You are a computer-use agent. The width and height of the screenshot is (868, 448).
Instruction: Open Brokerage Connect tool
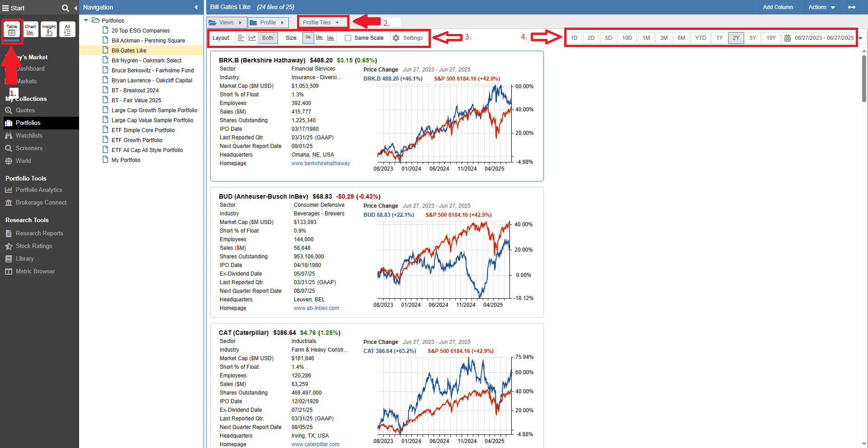tap(41, 203)
